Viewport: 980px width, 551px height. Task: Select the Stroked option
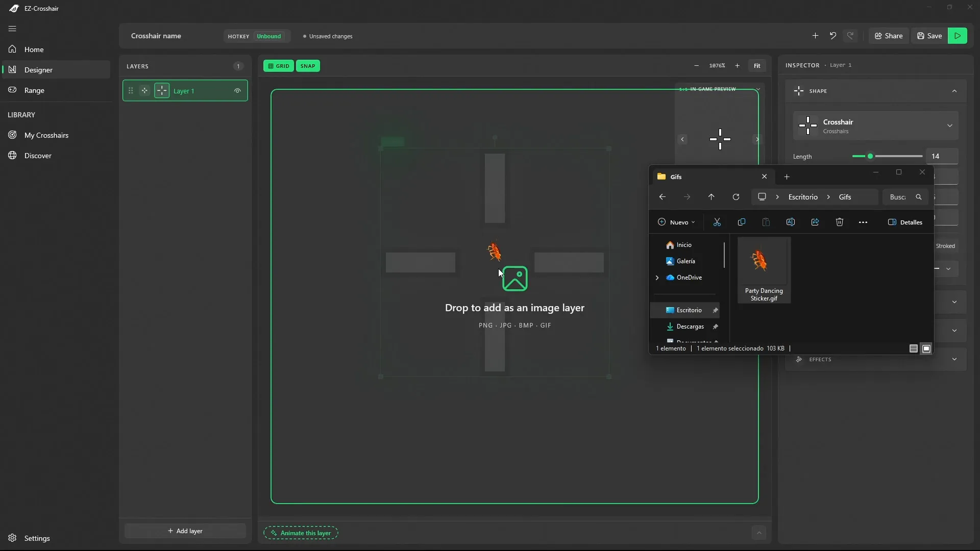coord(945,246)
